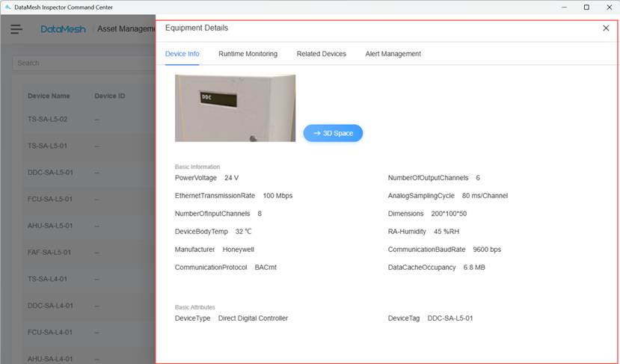This screenshot has width=620, height=364.
Task: Click the 3D Space button
Action: click(333, 133)
